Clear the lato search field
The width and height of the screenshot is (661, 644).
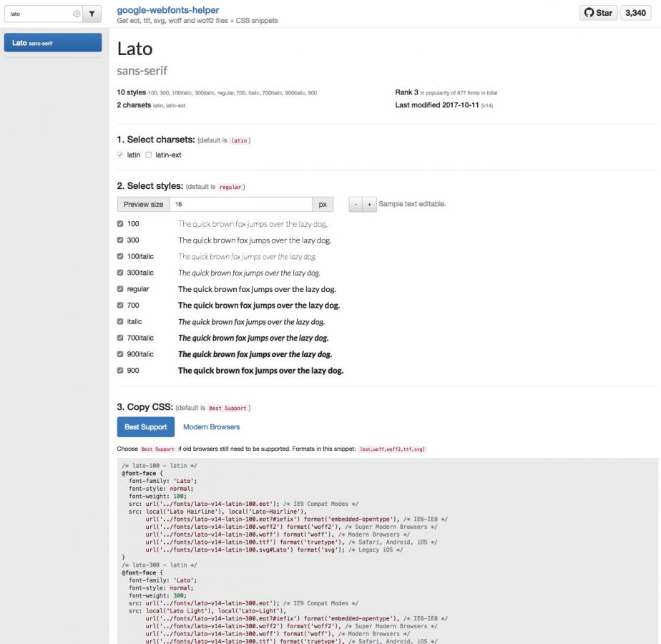pyautogui.click(x=77, y=14)
